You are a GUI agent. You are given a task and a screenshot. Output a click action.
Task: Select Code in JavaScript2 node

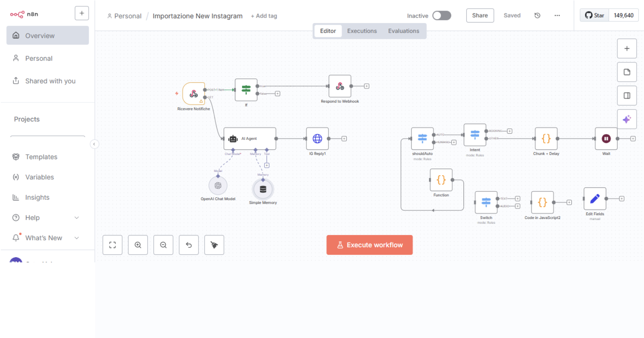[542, 203]
